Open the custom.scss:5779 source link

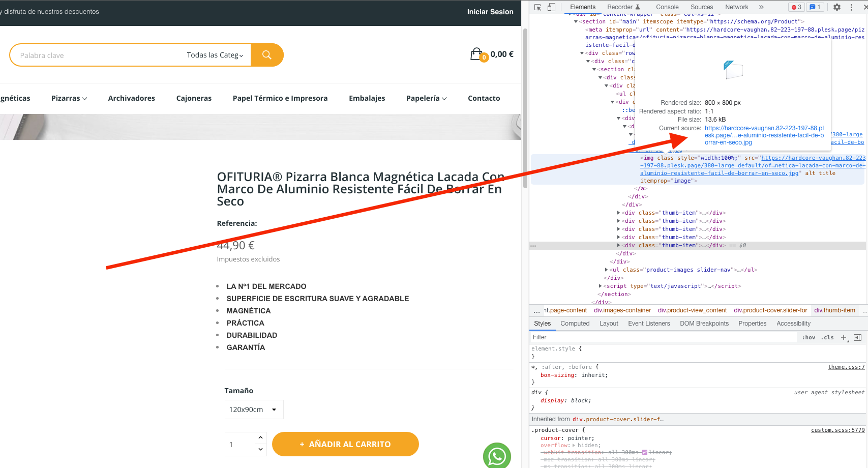point(838,430)
